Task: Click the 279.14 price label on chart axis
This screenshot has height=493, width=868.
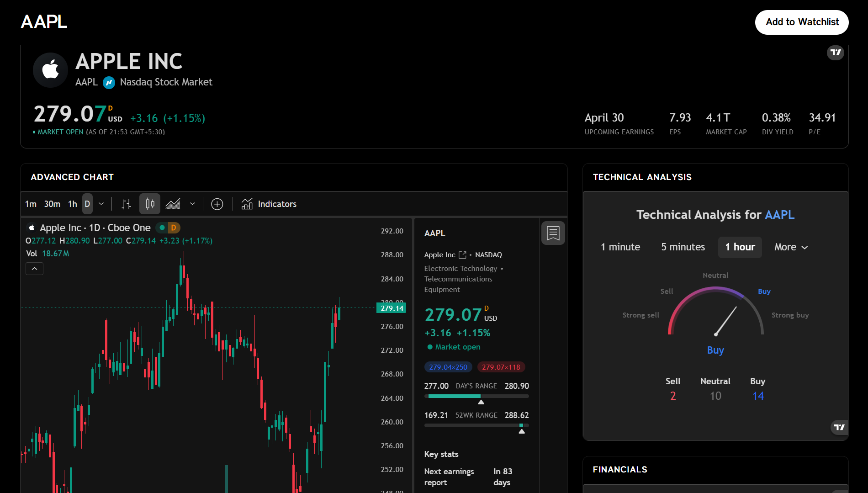Action: click(x=392, y=308)
